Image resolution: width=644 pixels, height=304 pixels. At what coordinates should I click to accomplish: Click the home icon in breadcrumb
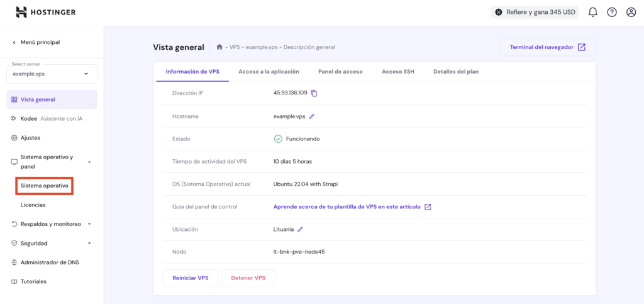click(x=219, y=47)
